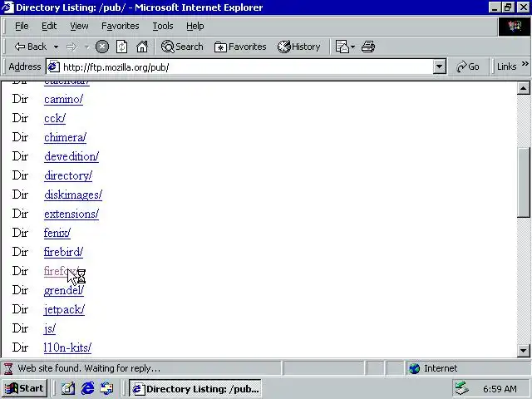Click the 'Web site found' status text
The width and height of the screenshot is (532, 399).
[89, 368]
